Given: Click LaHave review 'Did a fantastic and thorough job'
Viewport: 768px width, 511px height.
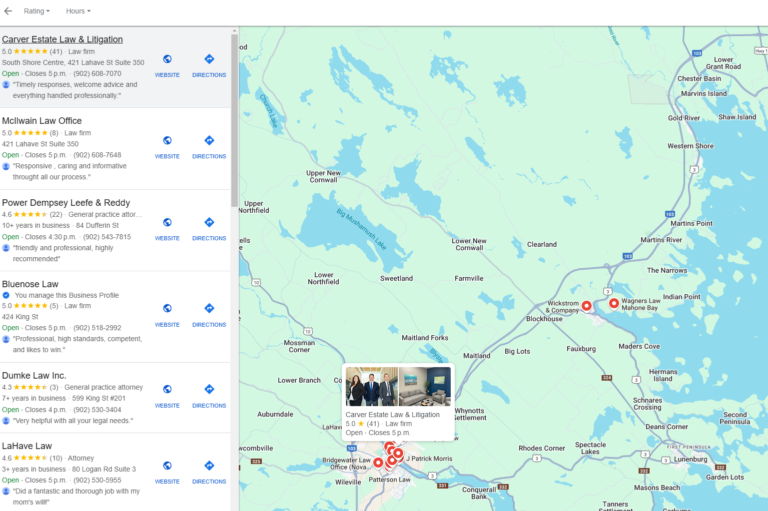Looking at the screenshot, I should tap(76, 496).
